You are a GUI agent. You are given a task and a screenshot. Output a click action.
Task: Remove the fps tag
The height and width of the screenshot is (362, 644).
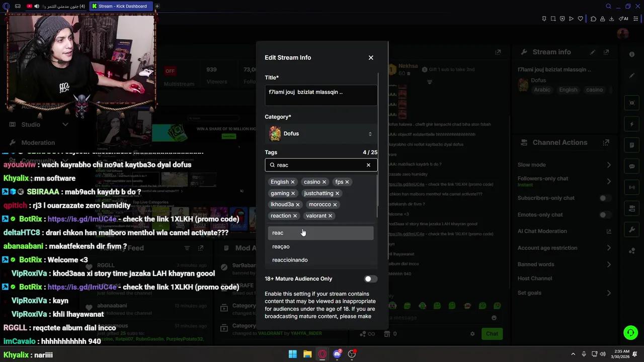coord(347,182)
